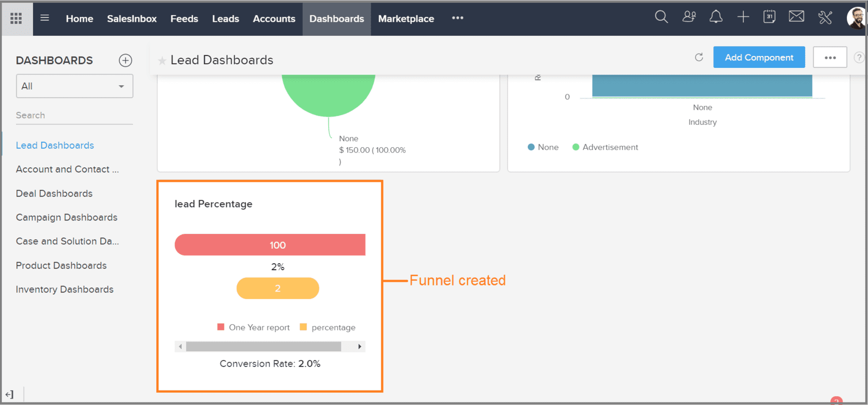Open Campaign Dashboards
868x405 pixels.
67,217
